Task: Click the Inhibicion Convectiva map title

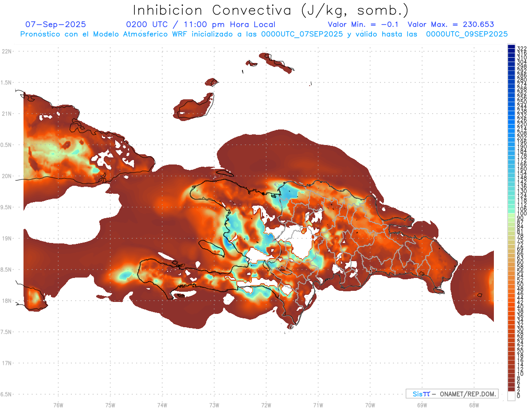Action: tap(271, 10)
